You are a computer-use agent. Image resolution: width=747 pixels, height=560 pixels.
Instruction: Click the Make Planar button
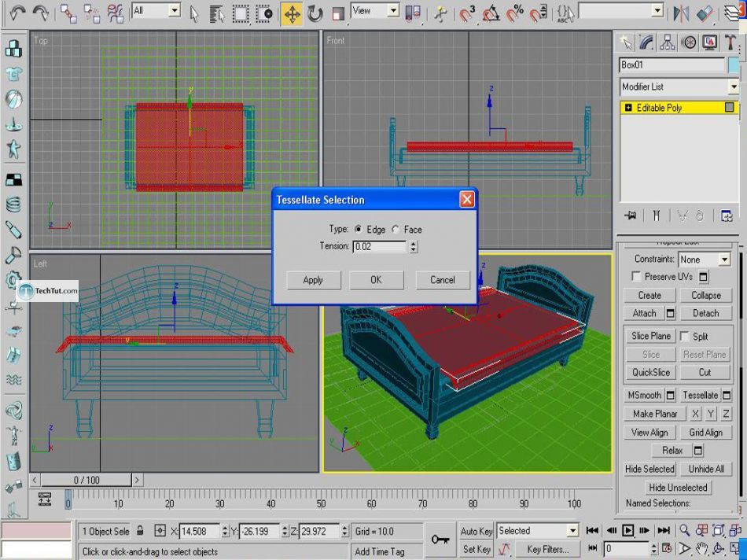click(655, 414)
